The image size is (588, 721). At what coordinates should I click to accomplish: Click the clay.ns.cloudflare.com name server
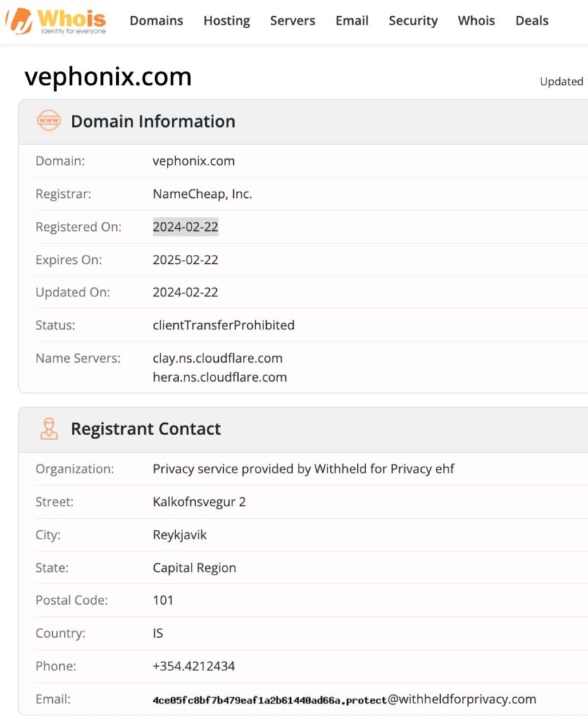point(218,358)
